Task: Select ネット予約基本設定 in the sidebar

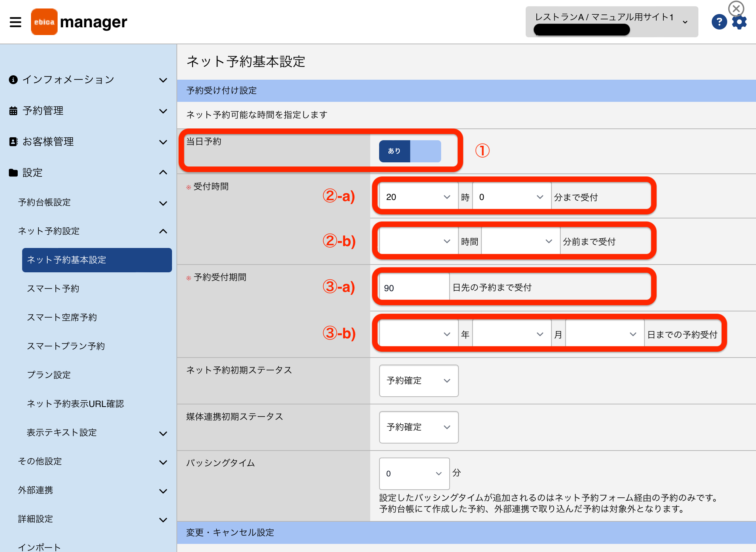Action: click(97, 260)
